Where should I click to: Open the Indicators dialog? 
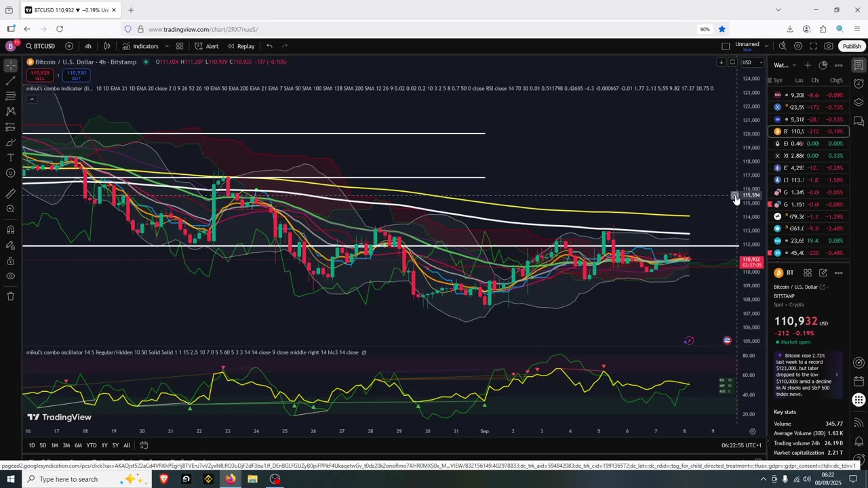140,46
